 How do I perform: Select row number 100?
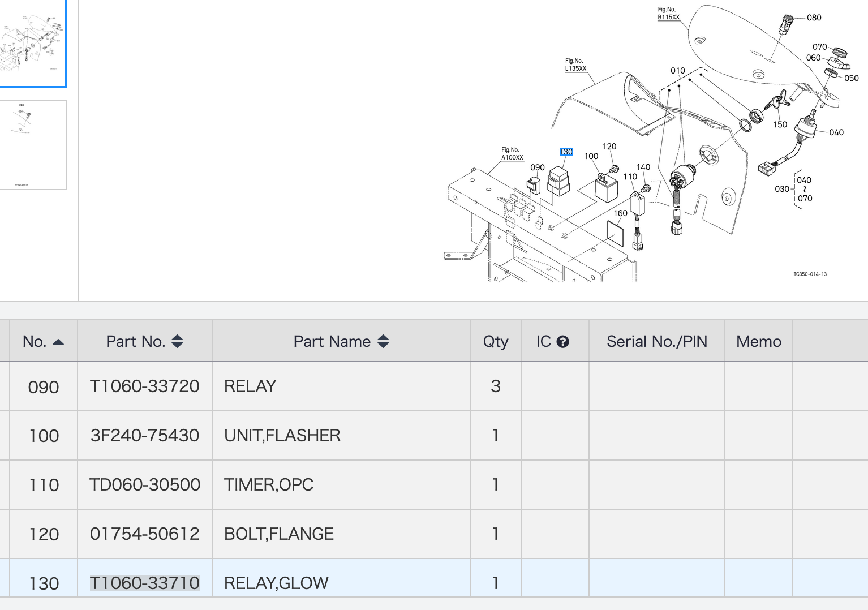click(44, 436)
